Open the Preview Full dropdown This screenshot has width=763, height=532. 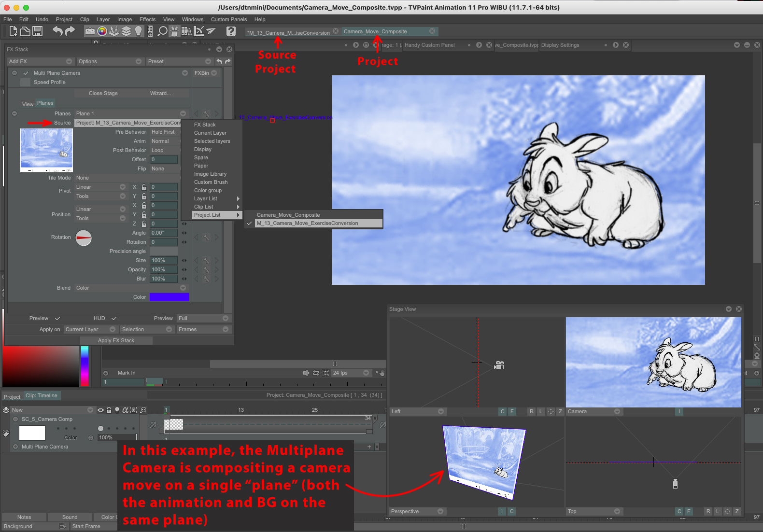(x=203, y=318)
